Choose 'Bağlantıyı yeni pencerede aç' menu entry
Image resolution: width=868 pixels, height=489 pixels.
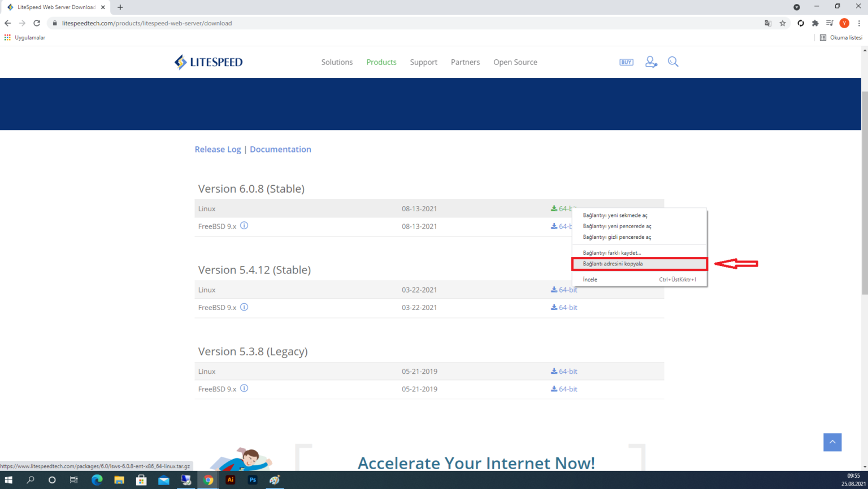point(639,226)
